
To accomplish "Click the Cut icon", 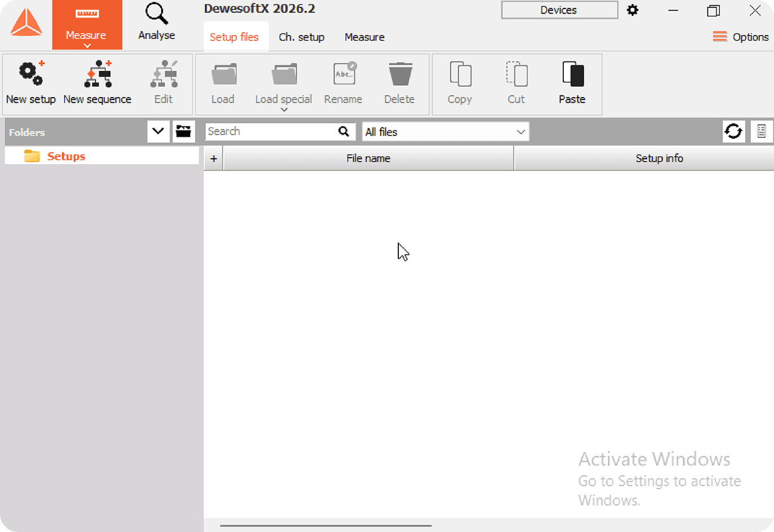I will click(x=516, y=74).
